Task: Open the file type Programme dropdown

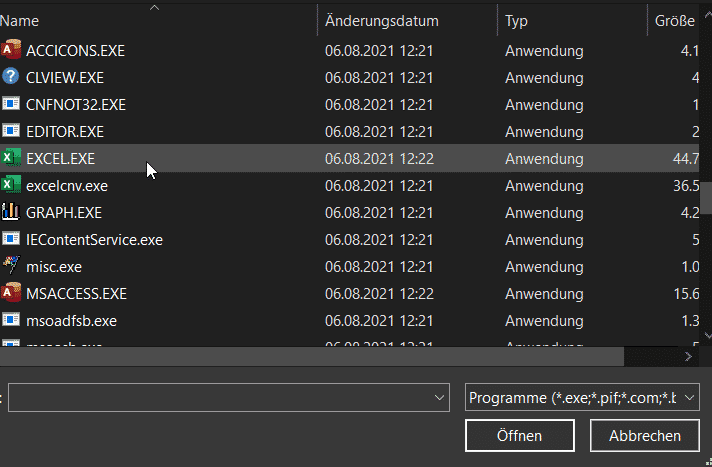Action: click(x=582, y=397)
